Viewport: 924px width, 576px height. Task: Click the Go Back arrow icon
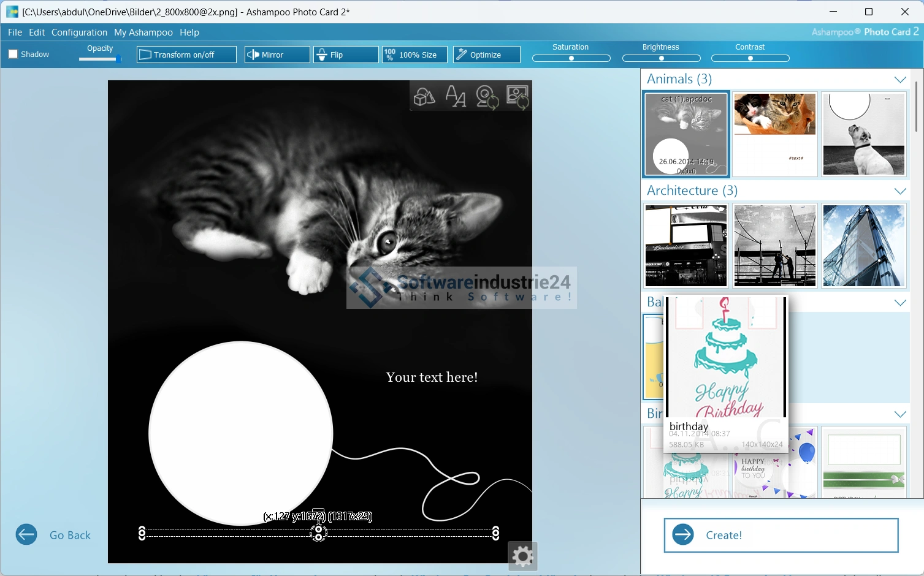tap(26, 534)
